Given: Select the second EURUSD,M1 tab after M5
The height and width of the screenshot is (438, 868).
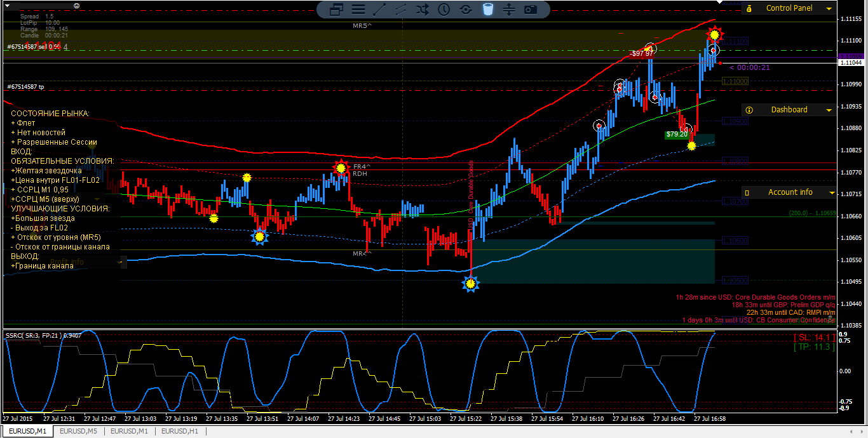Looking at the screenshot, I should [x=130, y=432].
